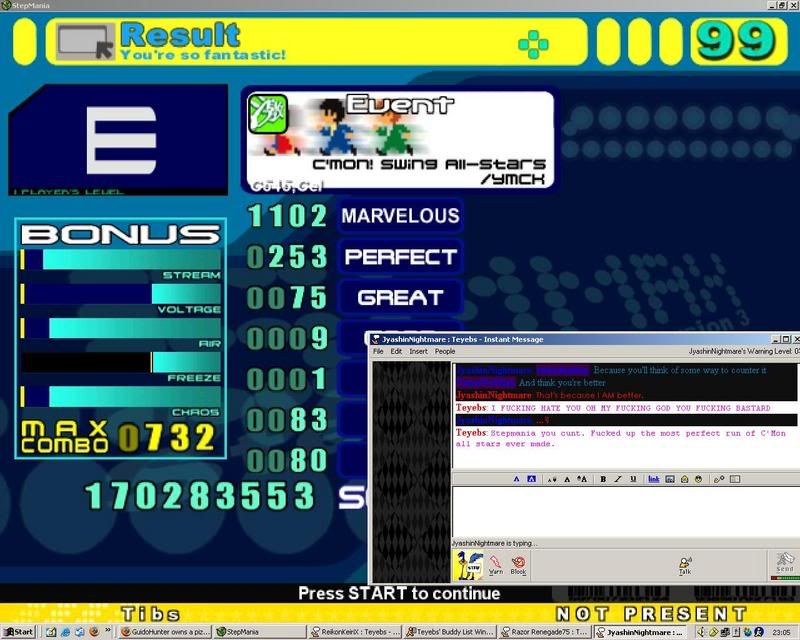Screen dimensions: 800x640
Task: Toggle underline text formatting
Action: 633,480
